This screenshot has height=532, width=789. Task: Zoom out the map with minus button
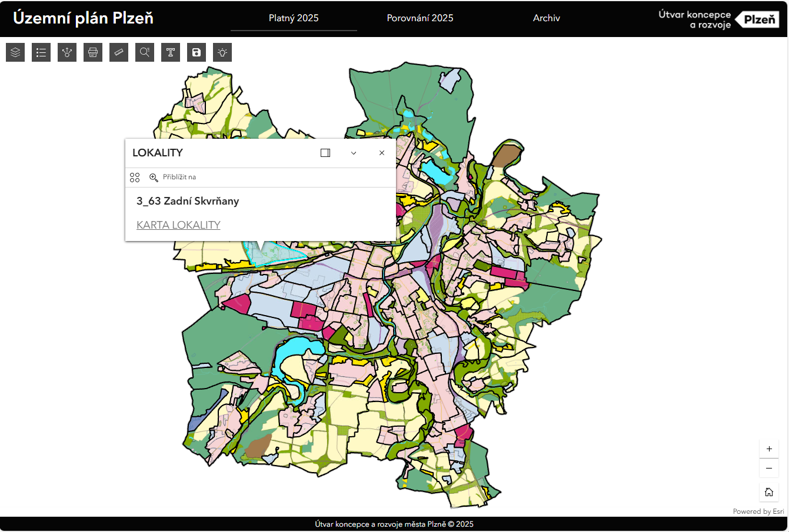pos(769,468)
